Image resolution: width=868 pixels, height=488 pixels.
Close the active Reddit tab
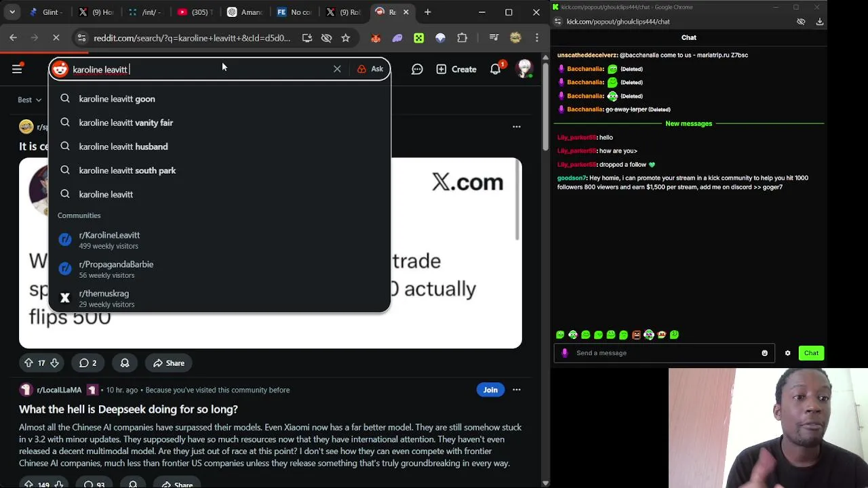(x=406, y=12)
